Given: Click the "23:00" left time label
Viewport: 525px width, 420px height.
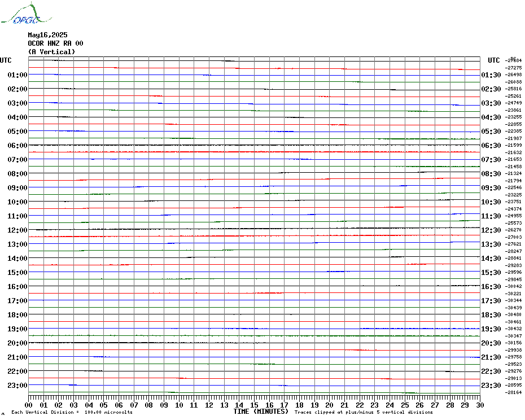Looking at the screenshot, I should 17,385.
